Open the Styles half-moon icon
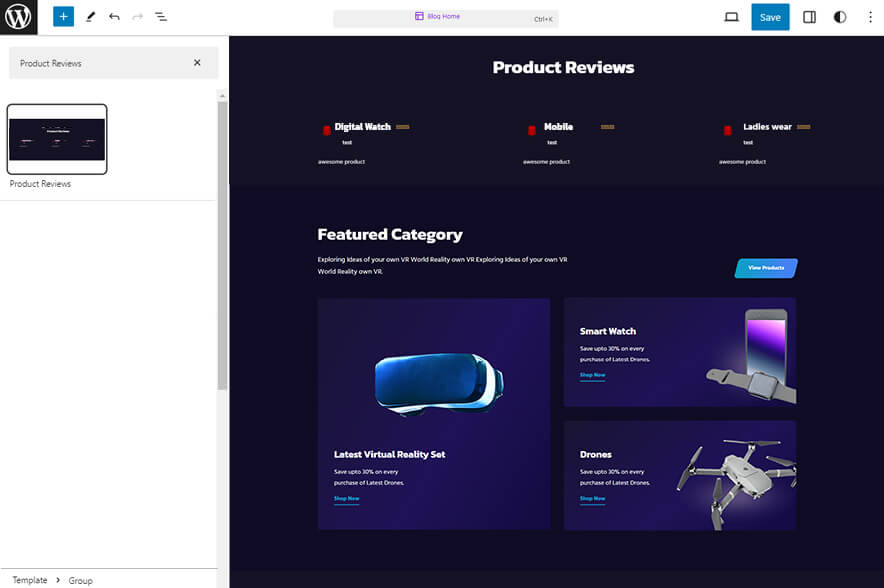This screenshot has height=588, width=884. (x=841, y=16)
